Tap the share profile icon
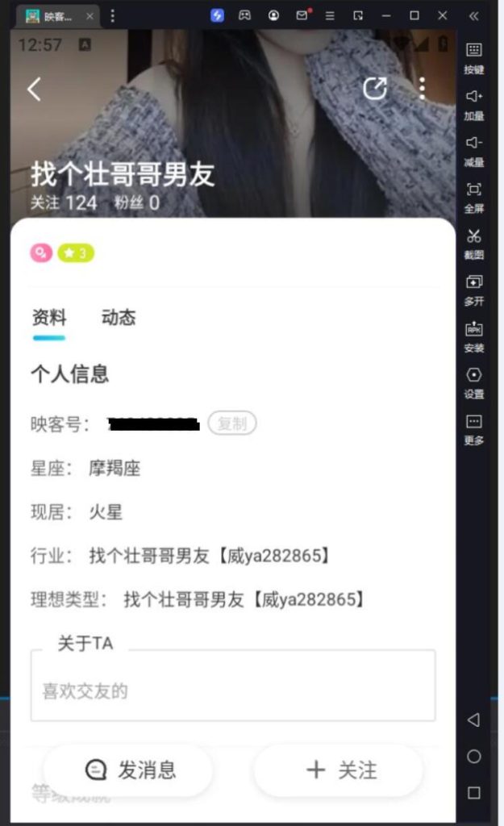504x826 pixels. coord(375,89)
